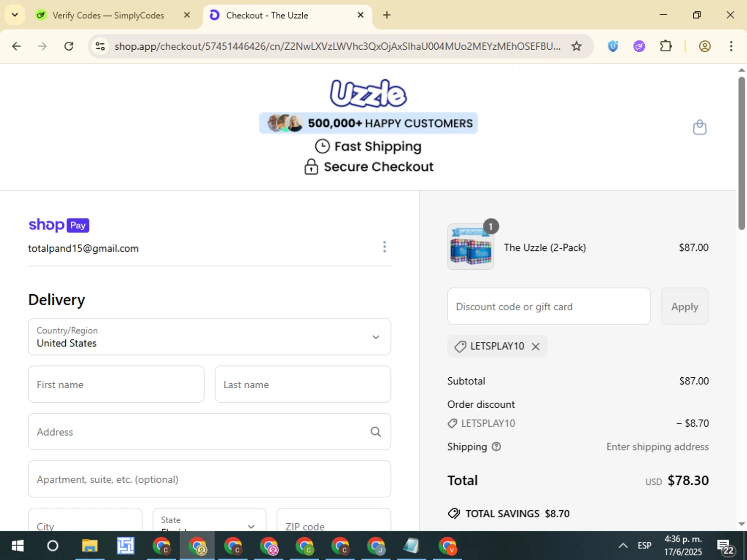
Task: Click The Uzzle (2-Pack) product thumbnail
Action: [x=471, y=247]
